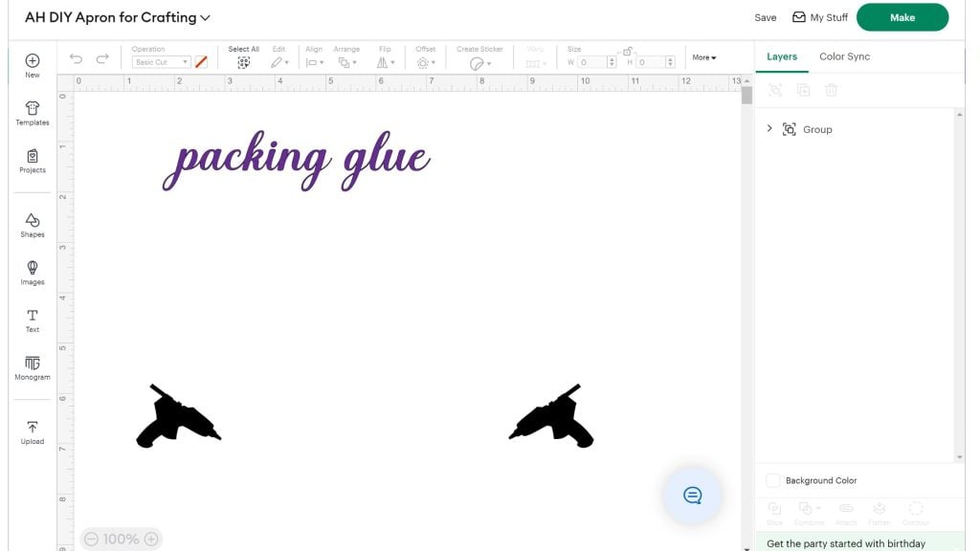Zoom in with the plus button

(x=151, y=539)
